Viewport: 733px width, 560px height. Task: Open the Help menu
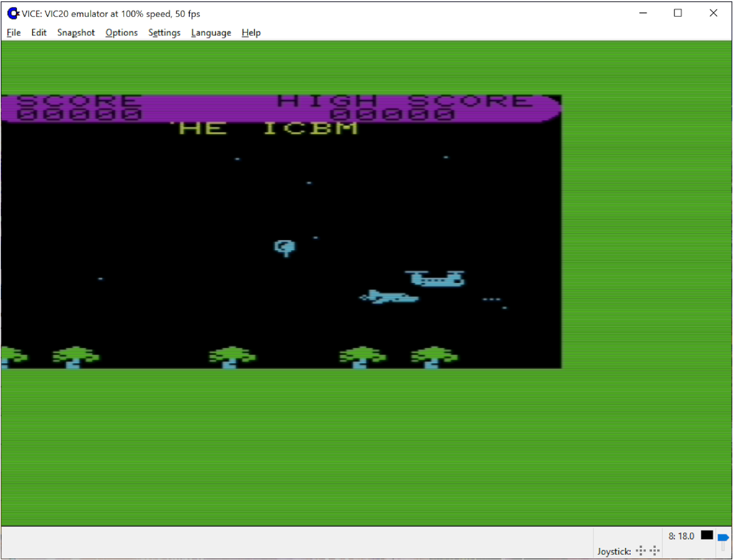pyautogui.click(x=251, y=33)
